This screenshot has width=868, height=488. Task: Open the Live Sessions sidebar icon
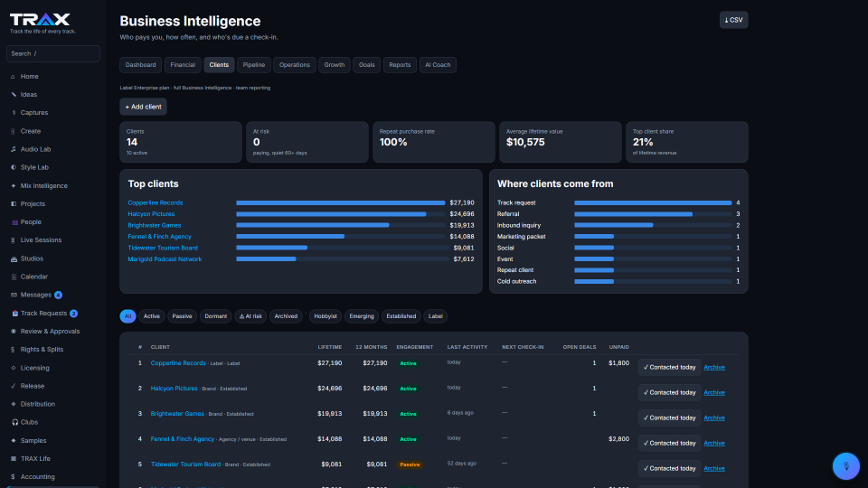[14, 240]
